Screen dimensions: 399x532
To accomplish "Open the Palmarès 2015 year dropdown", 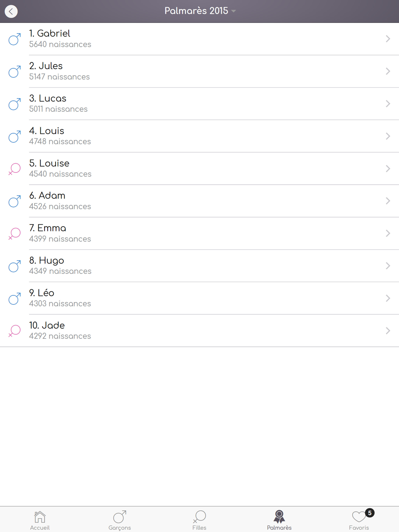I will click(x=200, y=11).
